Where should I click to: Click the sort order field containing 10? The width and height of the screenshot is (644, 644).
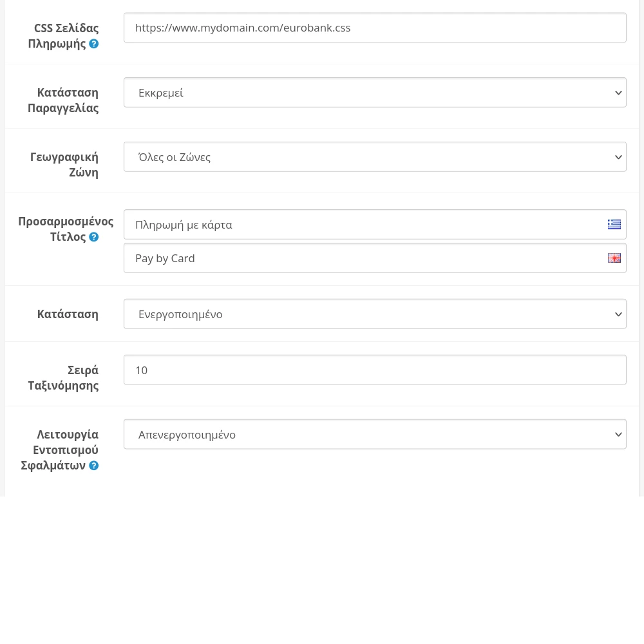click(375, 370)
